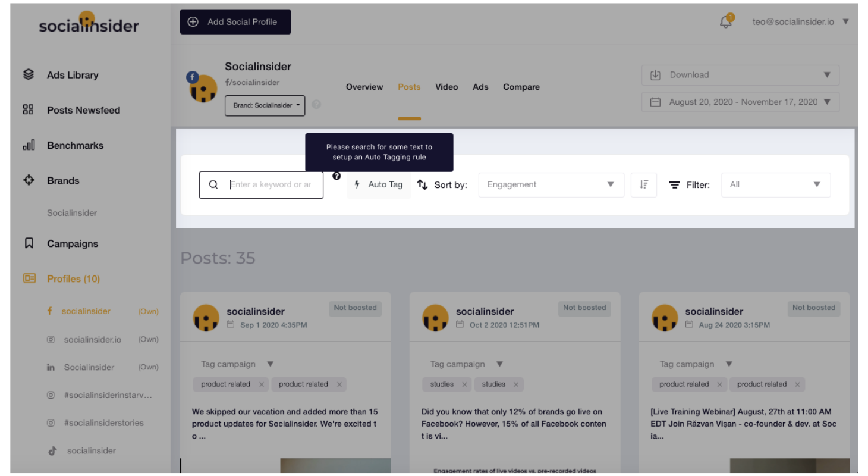Click the notification bell icon
Image resolution: width=868 pixels, height=476 pixels.
coord(726,22)
